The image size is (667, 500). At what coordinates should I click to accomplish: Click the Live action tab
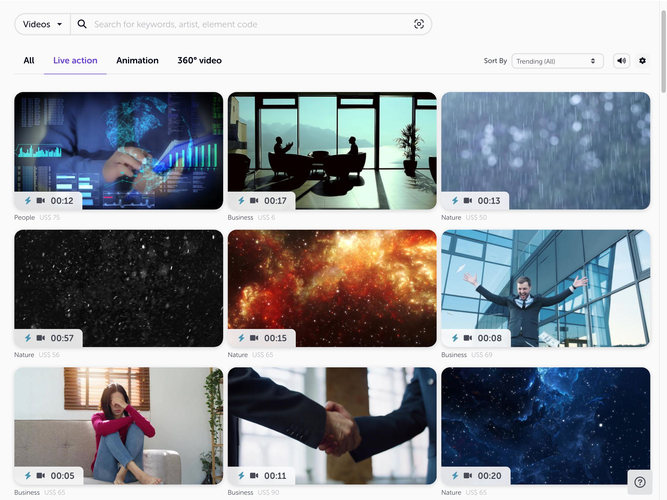(x=75, y=61)
